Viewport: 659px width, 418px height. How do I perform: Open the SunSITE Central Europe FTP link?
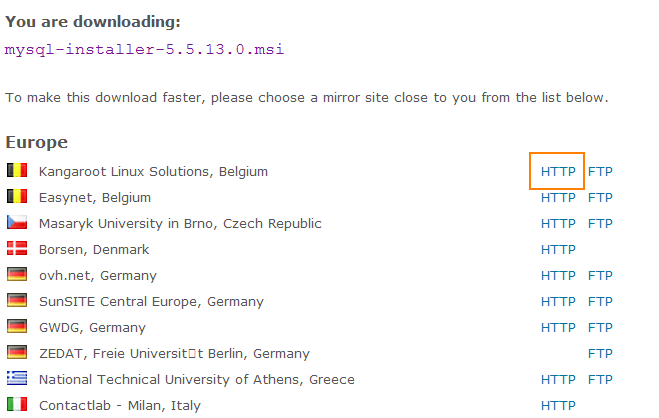(600, 301)
